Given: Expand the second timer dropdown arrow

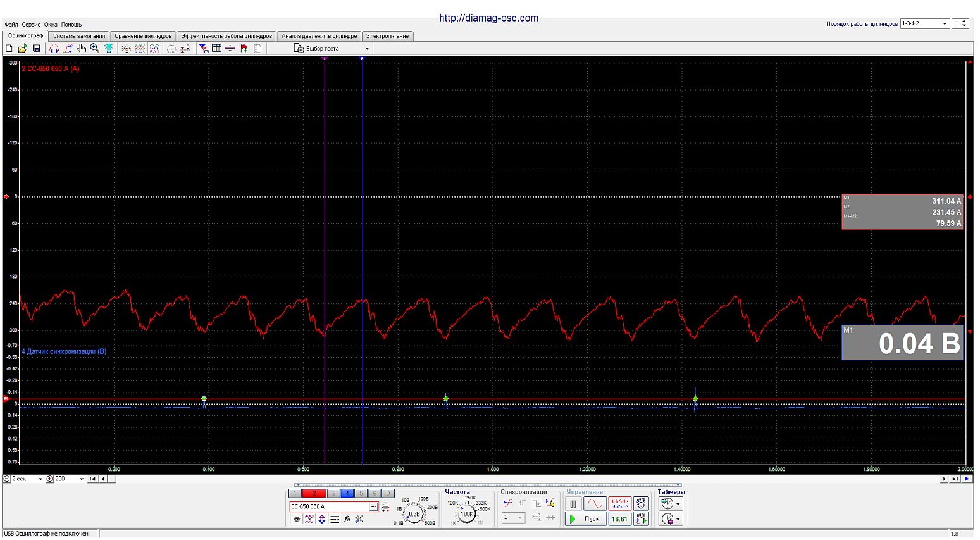Looking at the screenshot, I should pos(678,520).
